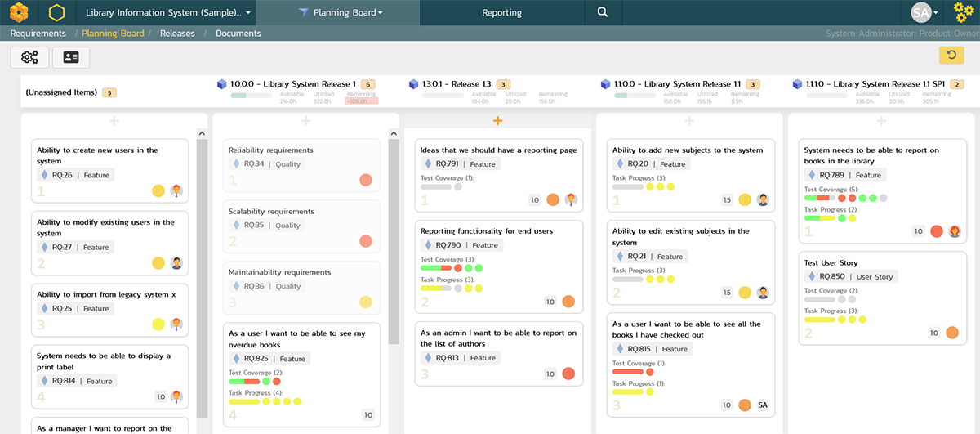Image resolution: width=980 pixels, height=434 pixels.
Task: Open card Scalability requirements
Action: coord(302,227)
